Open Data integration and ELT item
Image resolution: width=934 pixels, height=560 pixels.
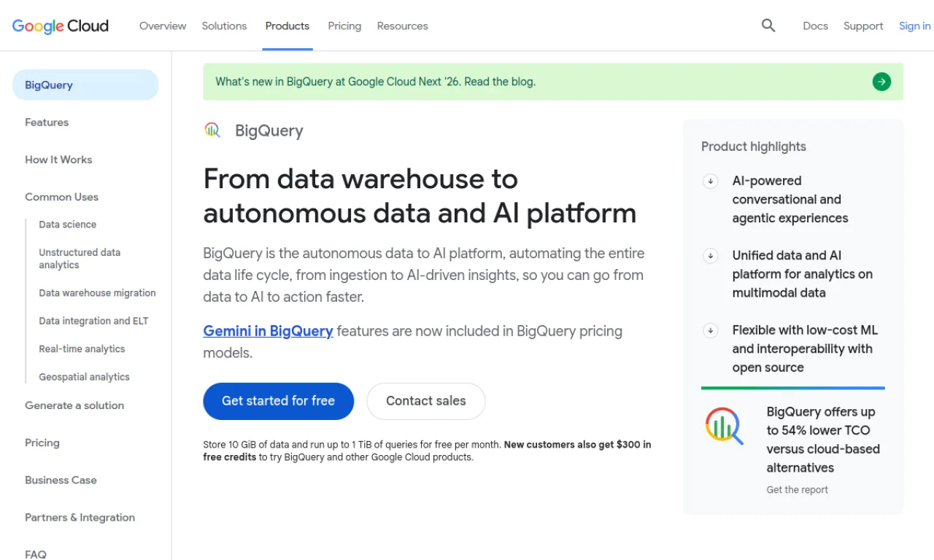(93, 321)
